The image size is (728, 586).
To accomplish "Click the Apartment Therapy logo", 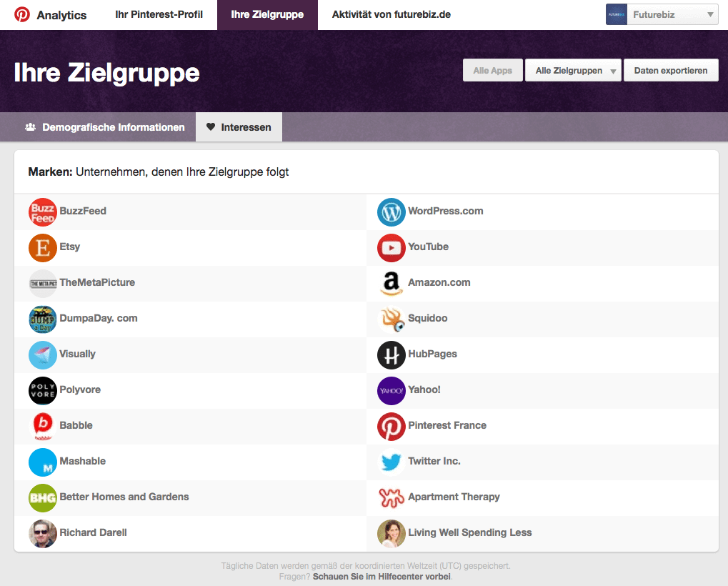I will [x=392, y=498].
